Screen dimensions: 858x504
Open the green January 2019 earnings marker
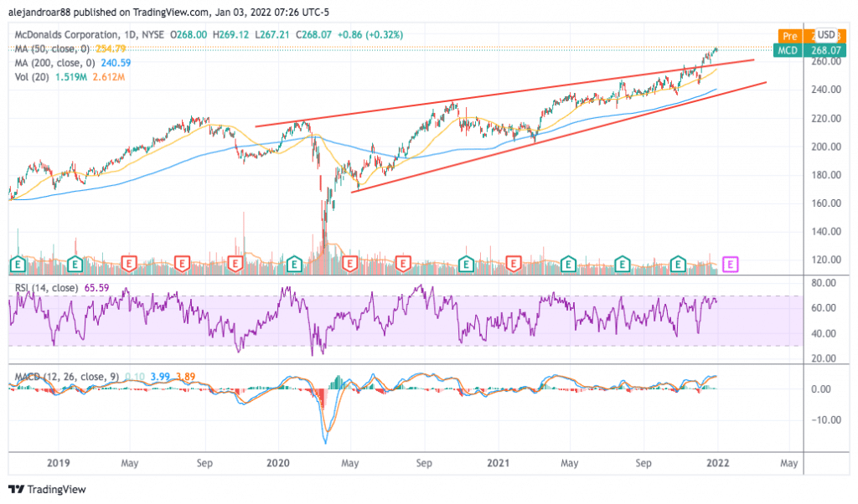75,265
